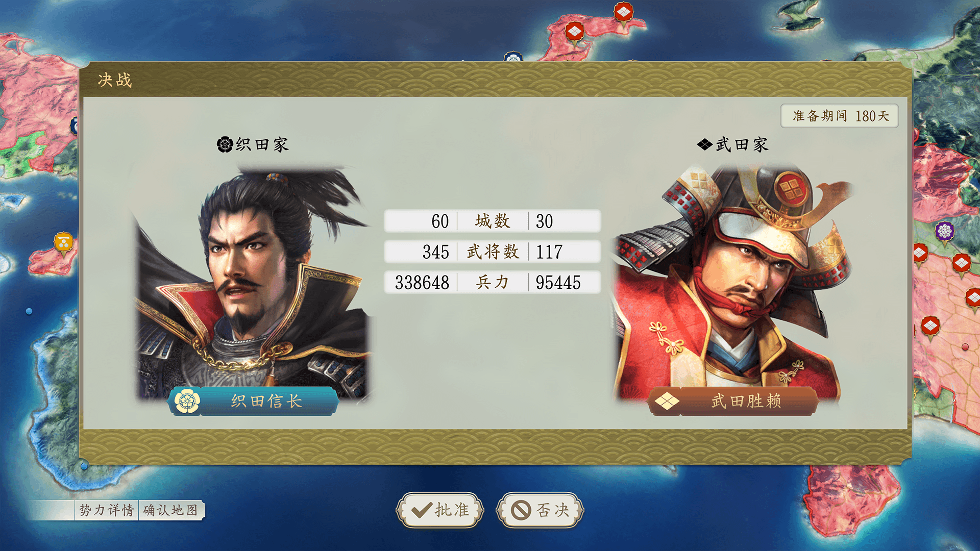Screen dimensions: 980x551
Task: Click the red diamond map pin at top center
Action: click(x=575, y=33)
